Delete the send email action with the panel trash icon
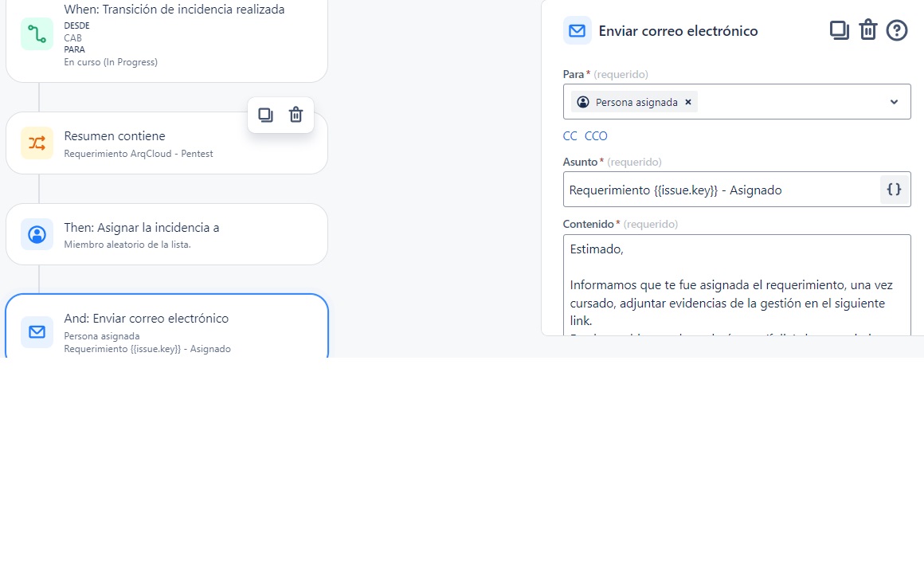This screenshot has height=568, width=924. [x=868, y=30]
